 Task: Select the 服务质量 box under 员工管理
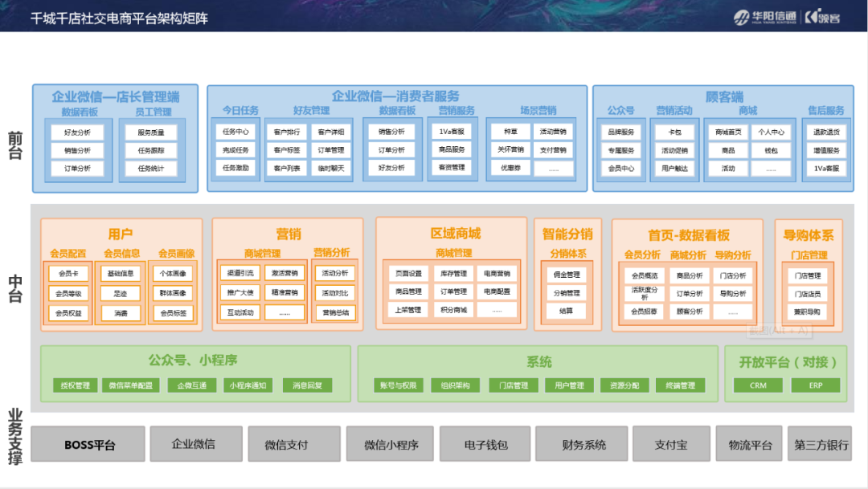[151, 132]
